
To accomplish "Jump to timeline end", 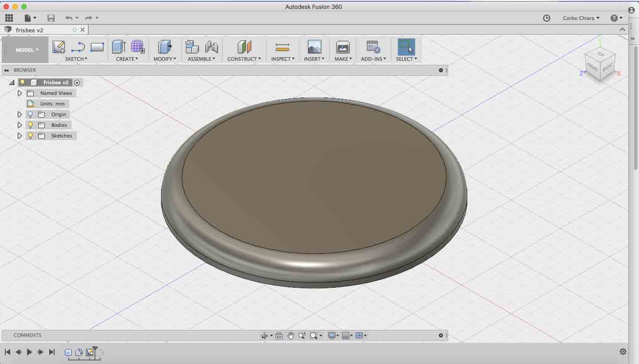I will click(x=51, y=352).
